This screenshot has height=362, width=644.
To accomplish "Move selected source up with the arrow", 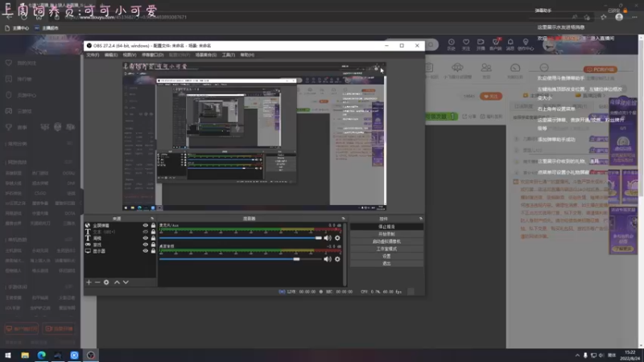I will pos(117,282).
